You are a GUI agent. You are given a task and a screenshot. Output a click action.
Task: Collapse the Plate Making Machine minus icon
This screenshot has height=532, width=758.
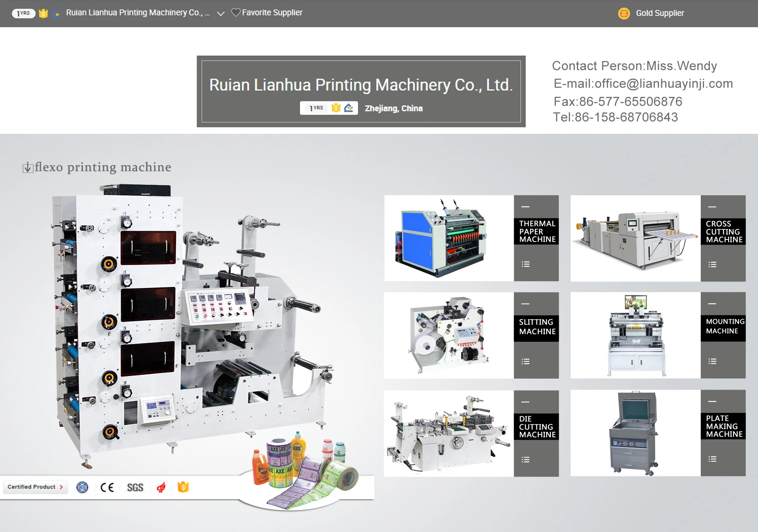pos(712,402)
